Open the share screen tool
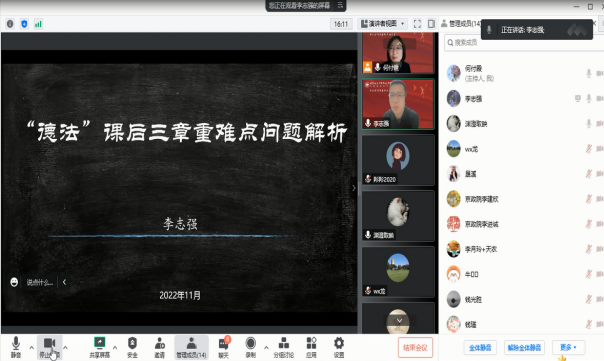Viewport: 604px width, 361px height. [99, 347]
